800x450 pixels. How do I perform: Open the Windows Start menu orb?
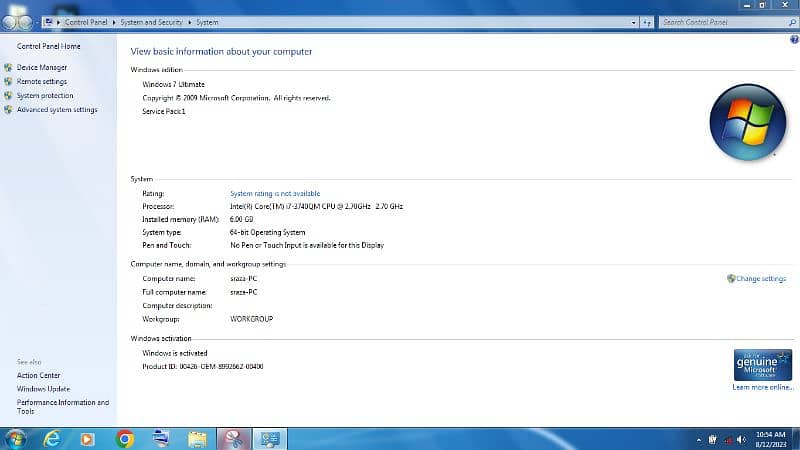15,438
